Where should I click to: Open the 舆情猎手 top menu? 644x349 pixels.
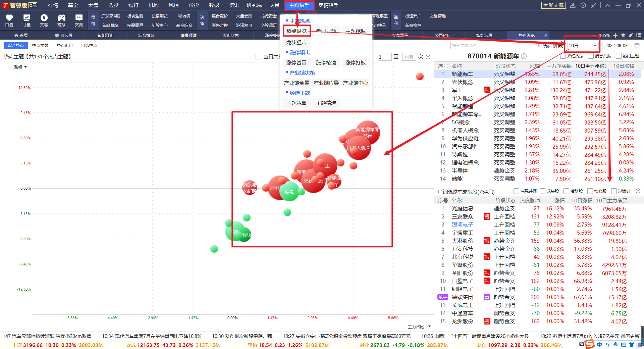(x=329, y=5)
